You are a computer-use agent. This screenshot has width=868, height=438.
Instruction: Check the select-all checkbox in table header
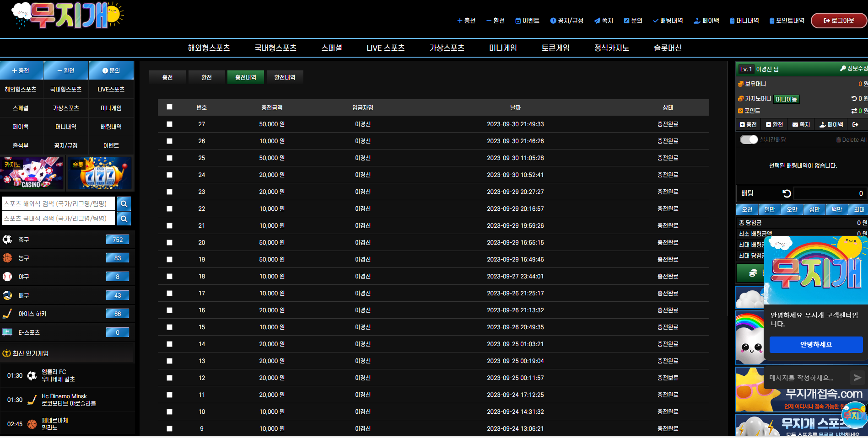(x=169, y=107)
